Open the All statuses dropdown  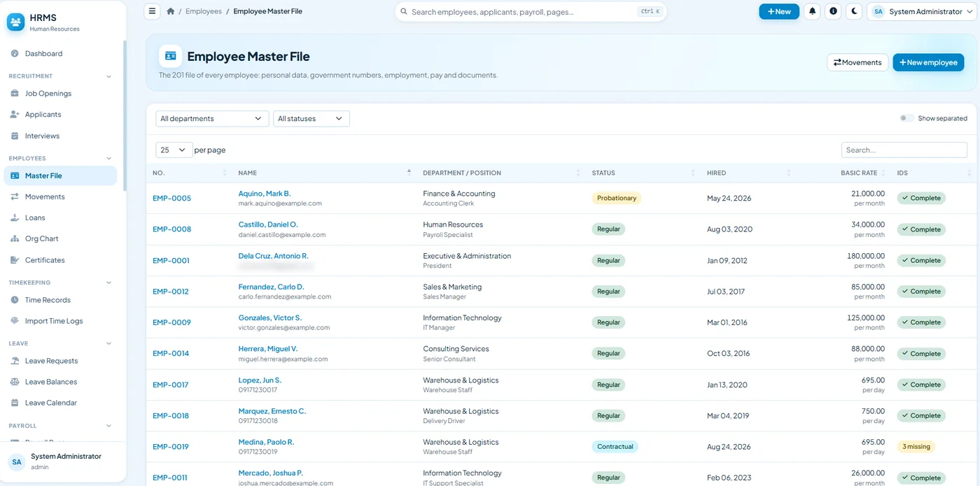(311, 119)
